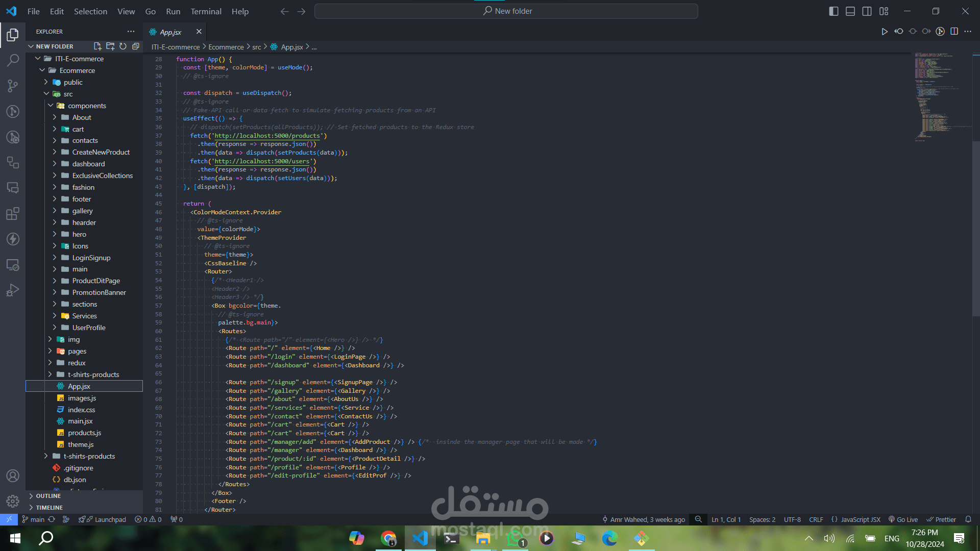Open the Search view in activity bar
980x551 pixels.
13,60
